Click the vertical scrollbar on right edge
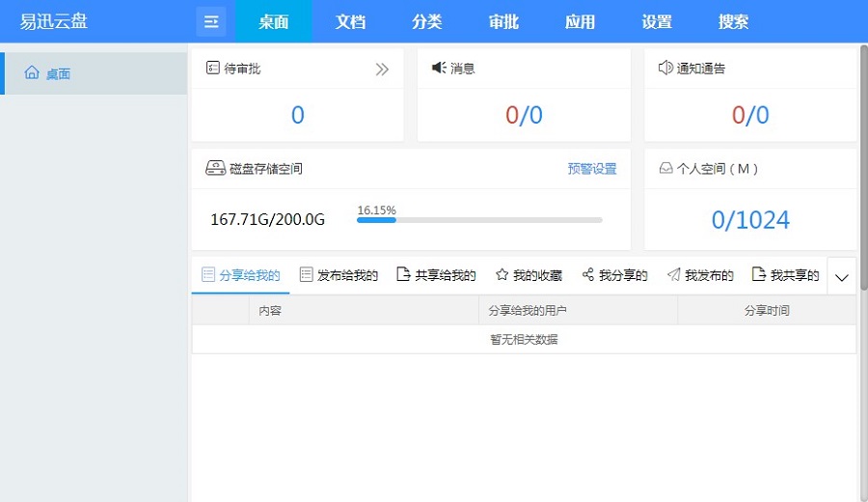Image resolution: width=868 pixels, height=502 pixels. click(863, 166)
